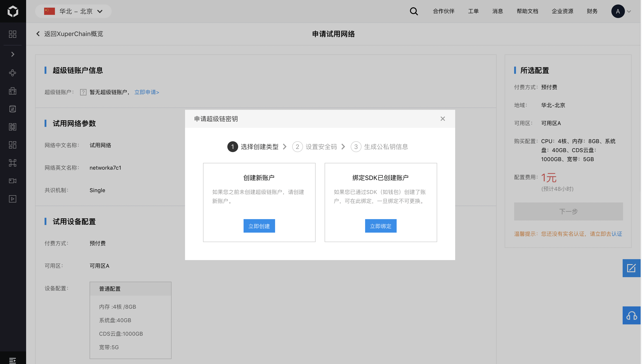This screenshot has height=364, width=642.
Task: Open the video camera icon in sidebar
Action: tap(13, 181)
